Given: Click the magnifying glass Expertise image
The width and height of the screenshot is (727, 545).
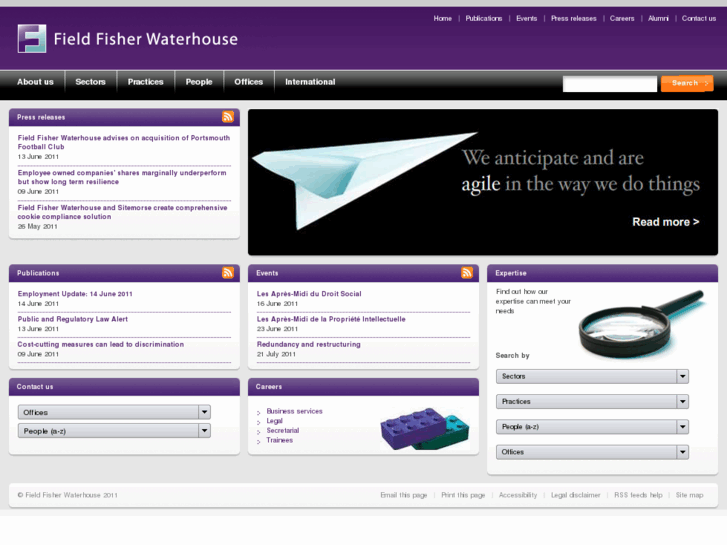Looking at the screenshot, I should point(642,324).
